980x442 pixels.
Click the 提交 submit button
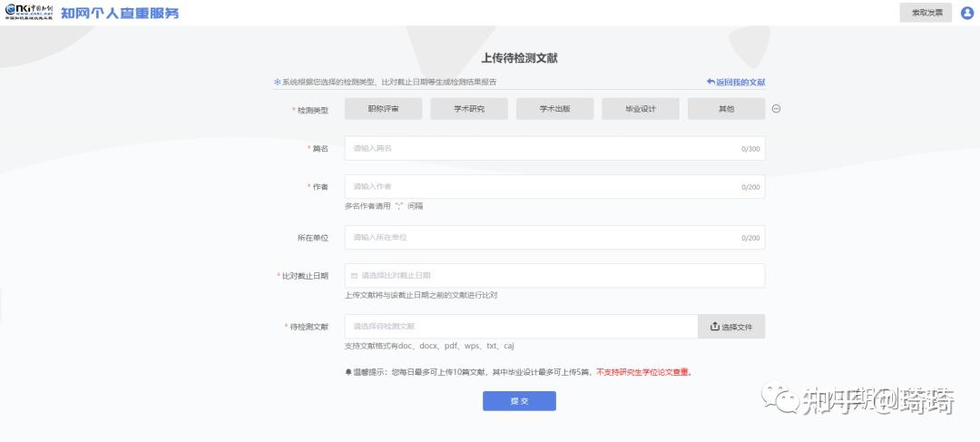519,401
